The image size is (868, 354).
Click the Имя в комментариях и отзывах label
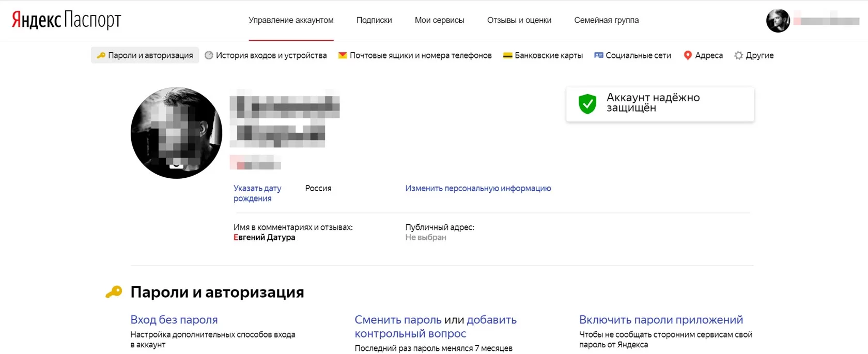[293, 227]
